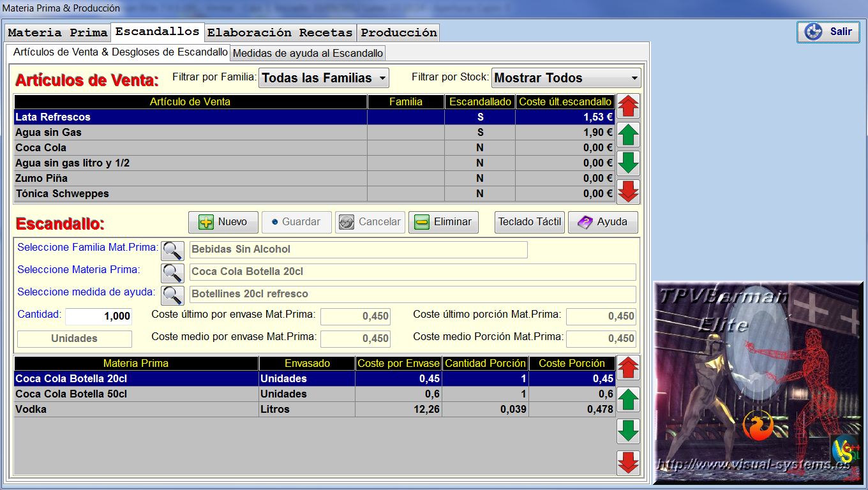Open the Materia Prima tab

click(57, 33)
